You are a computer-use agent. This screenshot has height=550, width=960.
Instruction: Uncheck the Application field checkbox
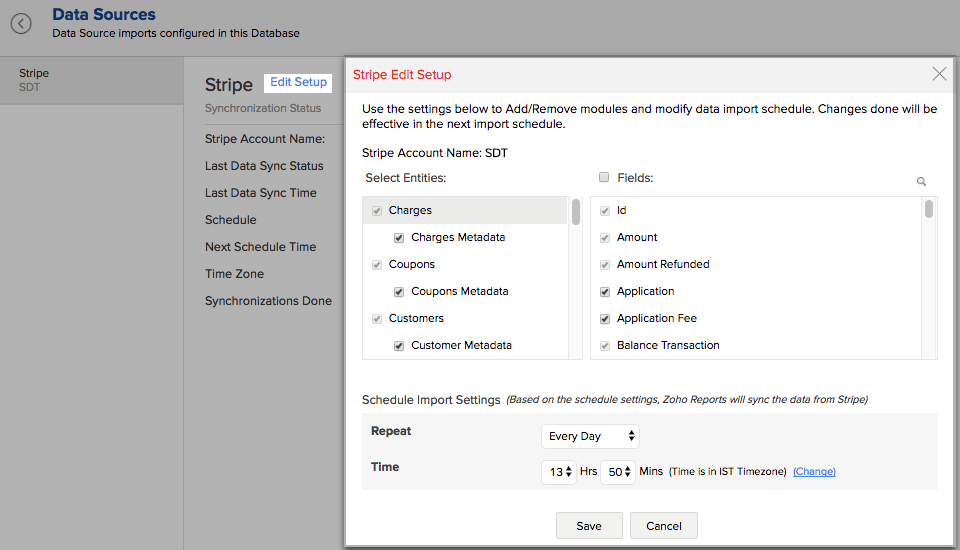(604, 292)
